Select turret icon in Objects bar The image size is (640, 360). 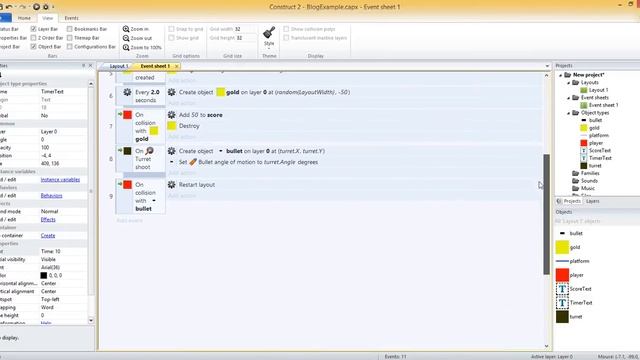click(562, 316)
